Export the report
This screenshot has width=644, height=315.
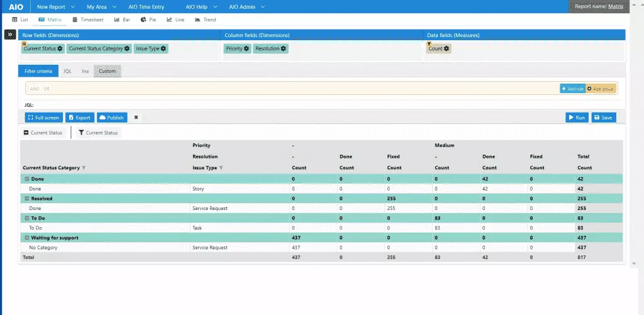click(x=80, y=118)
